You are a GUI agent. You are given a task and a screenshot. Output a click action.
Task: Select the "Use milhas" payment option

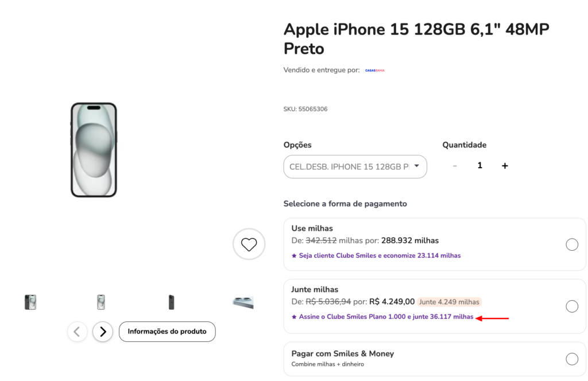coord(572,244)
